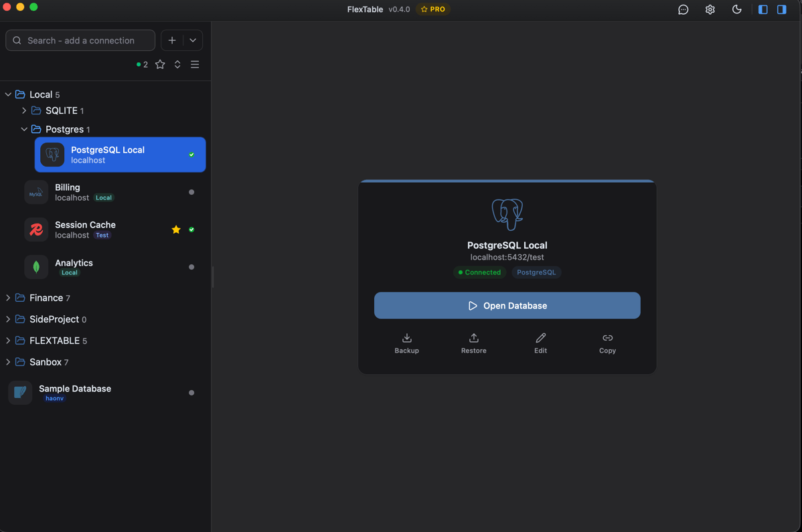The width and height of the screenshot is (802, 532).
Task: Click the Analytics MongoDB leaf icon
Action: click(x=35, y=267)
